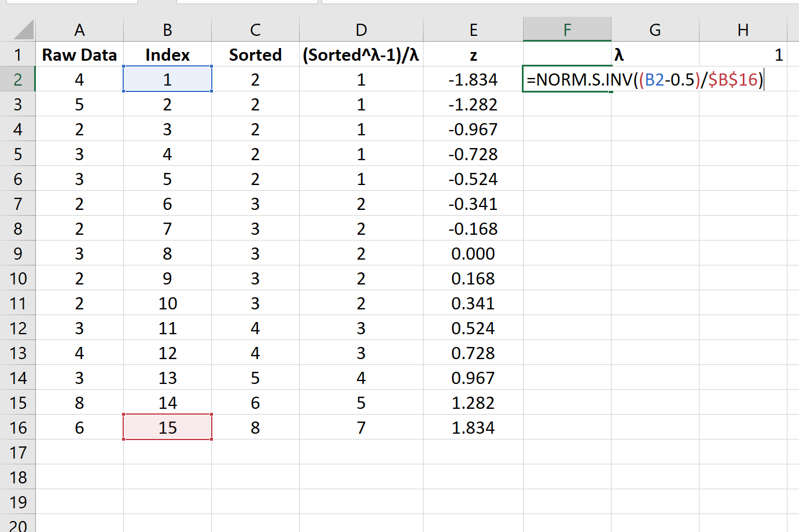Image resolution: width=799 pixels, height=532 pixels.
Task: Click cell B12 with index 11
Action: click(167, 328)
